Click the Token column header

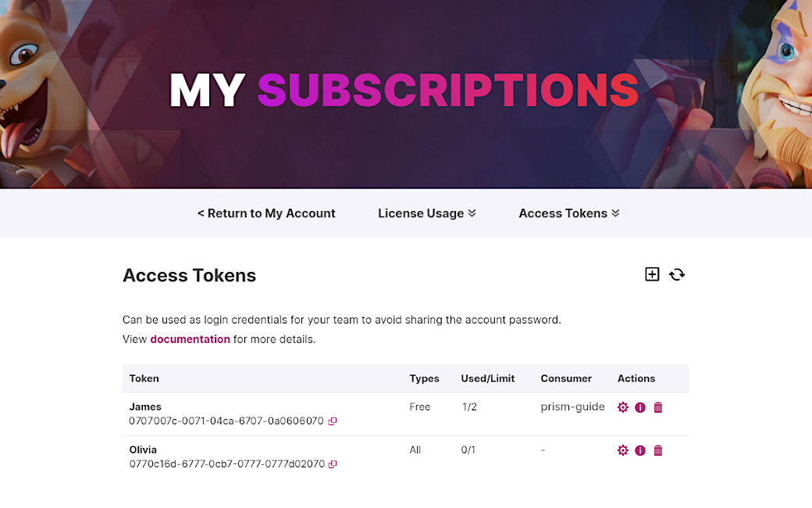pos(144,378)
